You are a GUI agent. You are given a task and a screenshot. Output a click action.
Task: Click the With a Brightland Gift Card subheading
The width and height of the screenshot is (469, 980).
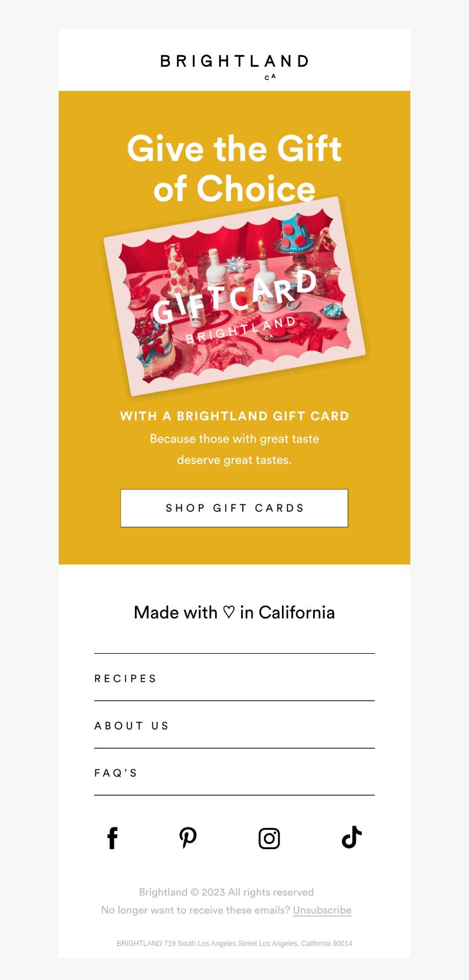coord(235,416)
